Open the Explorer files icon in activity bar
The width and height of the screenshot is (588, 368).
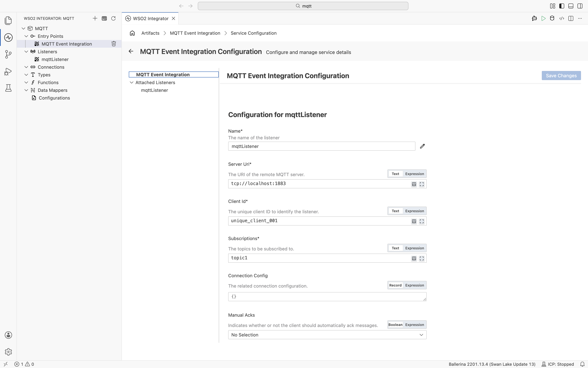click(x=8, y=21)
